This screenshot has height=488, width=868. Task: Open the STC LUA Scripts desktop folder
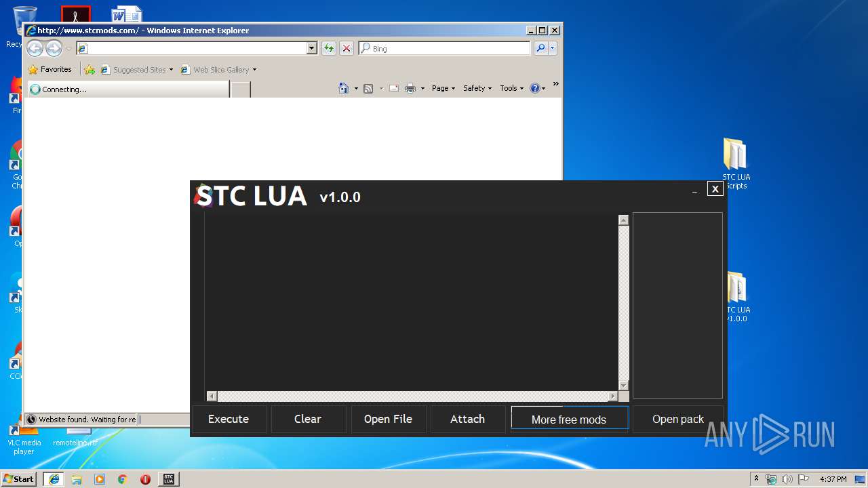[736, 163]
